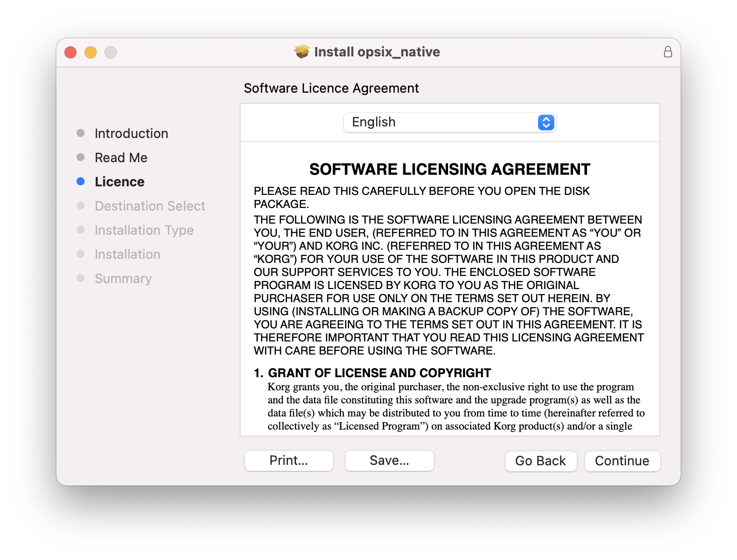The width and height of the screenshot is (737, 560).
Task: Click the PLEASE READ THIS CAREFULLY paragraph
Action: tap(422, 197)
